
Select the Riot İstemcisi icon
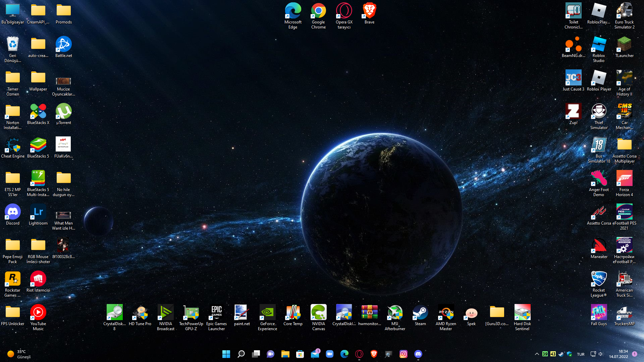(x=38, y=282)
